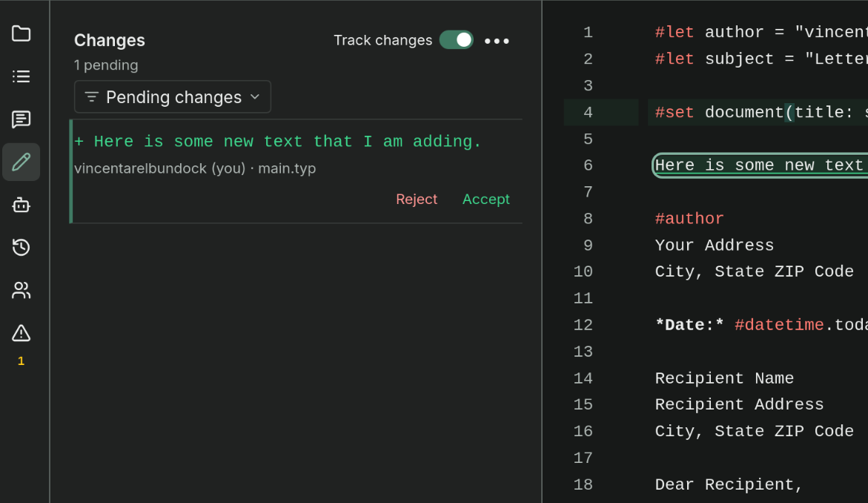Click the #let author code line
Screen dimensions: 868x503
[761, 33]
